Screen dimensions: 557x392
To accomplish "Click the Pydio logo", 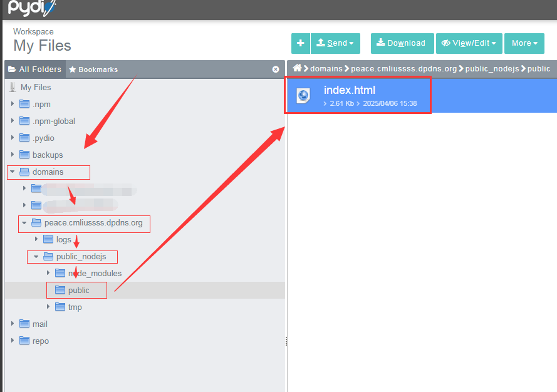I will (x=31, y=8).
